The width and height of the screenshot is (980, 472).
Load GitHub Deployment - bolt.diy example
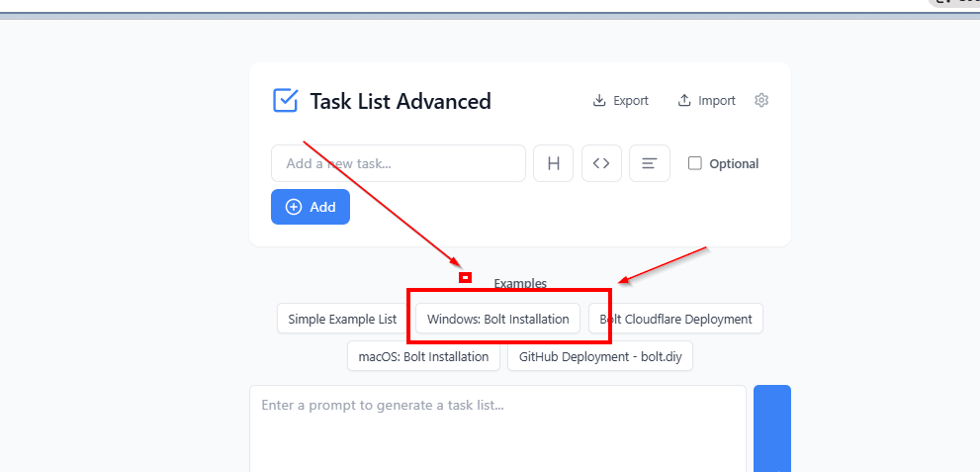[599, 356]
